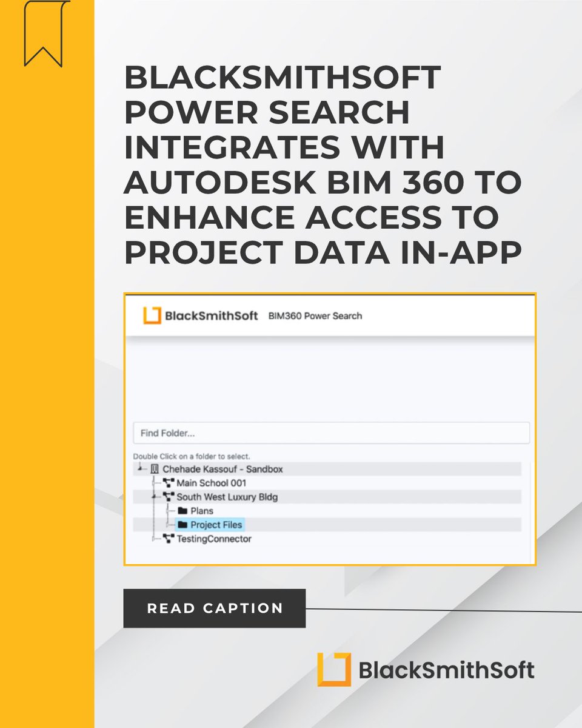
Task: Click the folder icon beside Project Files
Action: tap(182, 525)
